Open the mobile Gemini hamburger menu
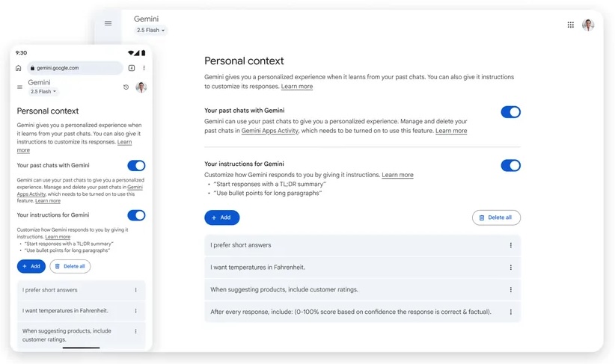 [x=19, y=87]
